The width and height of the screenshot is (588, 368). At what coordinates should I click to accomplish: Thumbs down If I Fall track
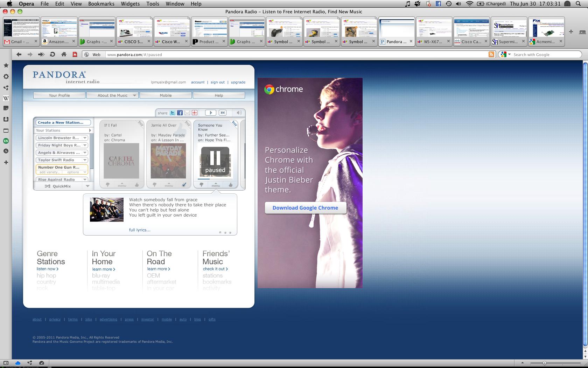click(107, 185)
